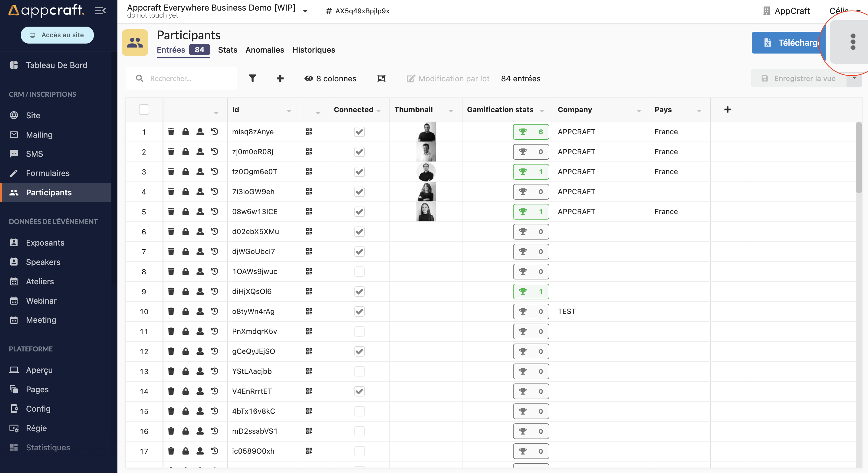The width and height of the screenshot is (868, 473).
Task: Show QR code for misq8zAnye
Action: pyautogui.click(x=309, y=132)
